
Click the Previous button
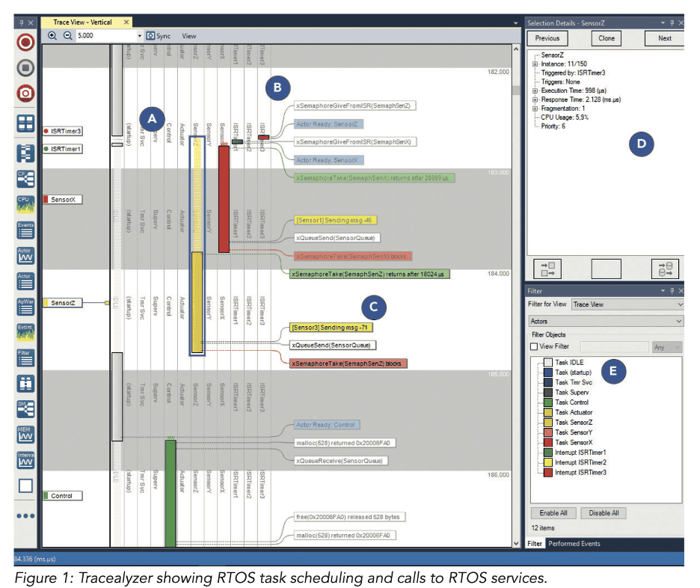[547, 38]
